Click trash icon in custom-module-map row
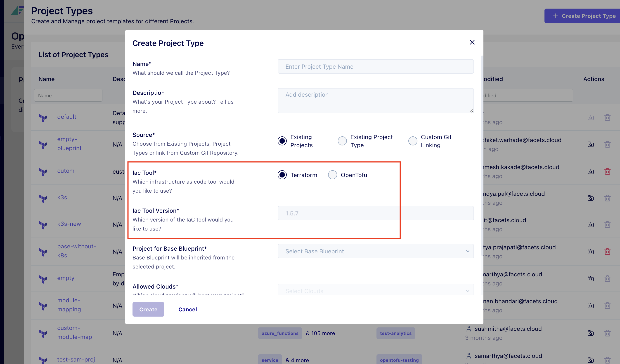This screenshot has height=364, width=620. click(x=607, y=333)
